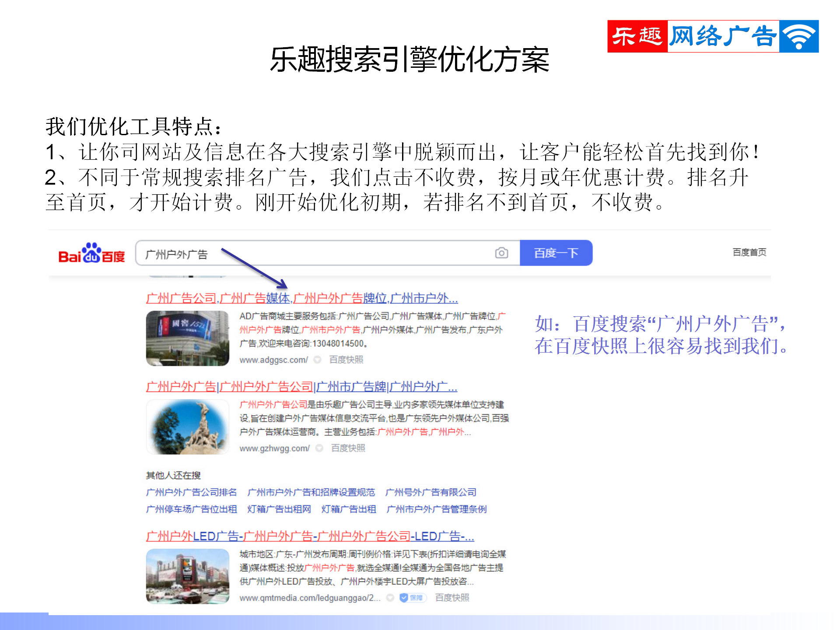Click the dropdown icon next to qmtmedia URL
840x630 pixels.
(390, 598)
